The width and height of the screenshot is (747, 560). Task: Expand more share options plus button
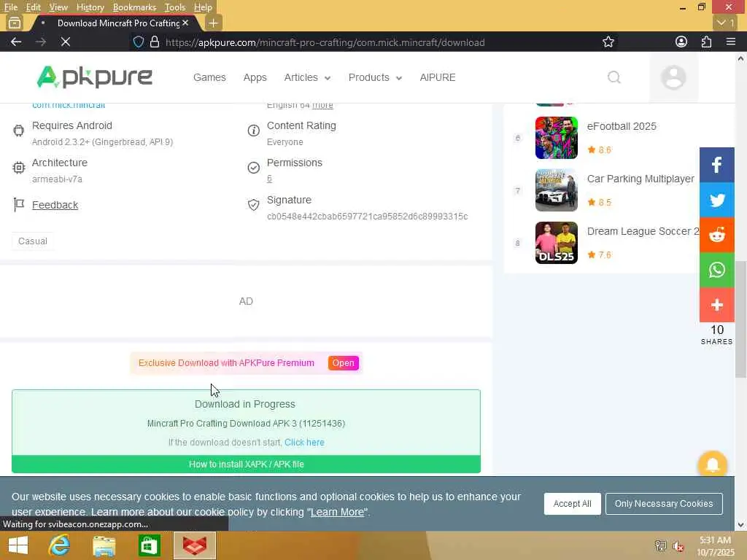click(716, 305)
